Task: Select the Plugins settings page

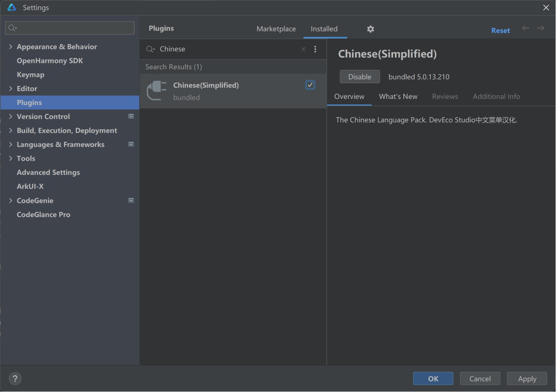Action: tap(70, 102)
